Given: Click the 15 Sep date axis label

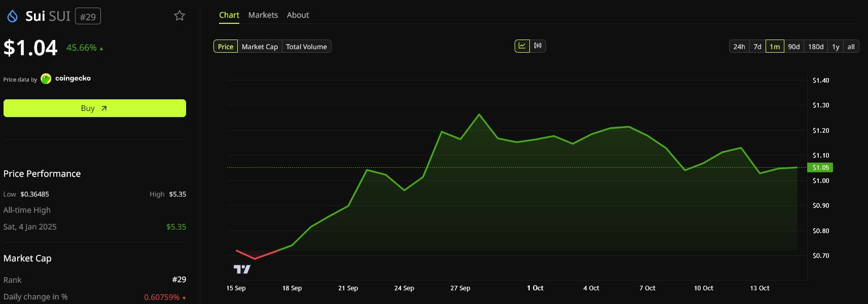Looking at the screenshot, I should [x=236, y=288].
